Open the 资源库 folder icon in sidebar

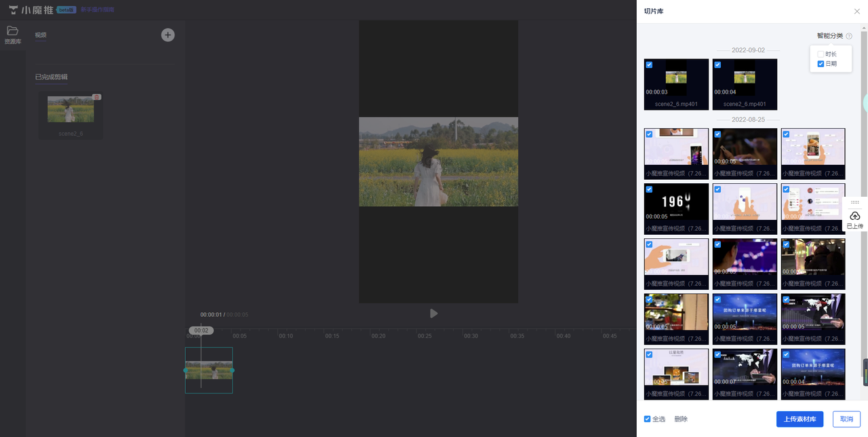(x=12, y=31)
